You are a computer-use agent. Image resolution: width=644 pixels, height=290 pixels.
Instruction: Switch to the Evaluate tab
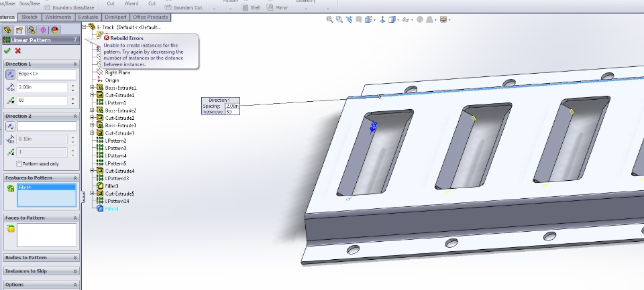(x=89, y=17)
